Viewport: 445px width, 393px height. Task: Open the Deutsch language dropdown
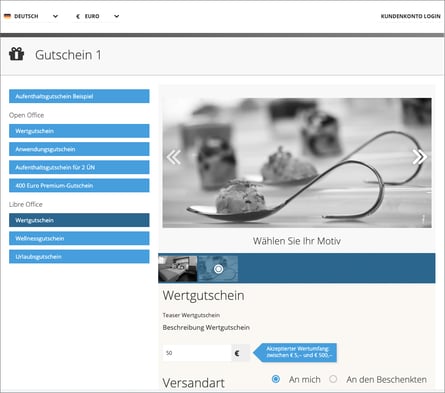click(x=31, y=16)
